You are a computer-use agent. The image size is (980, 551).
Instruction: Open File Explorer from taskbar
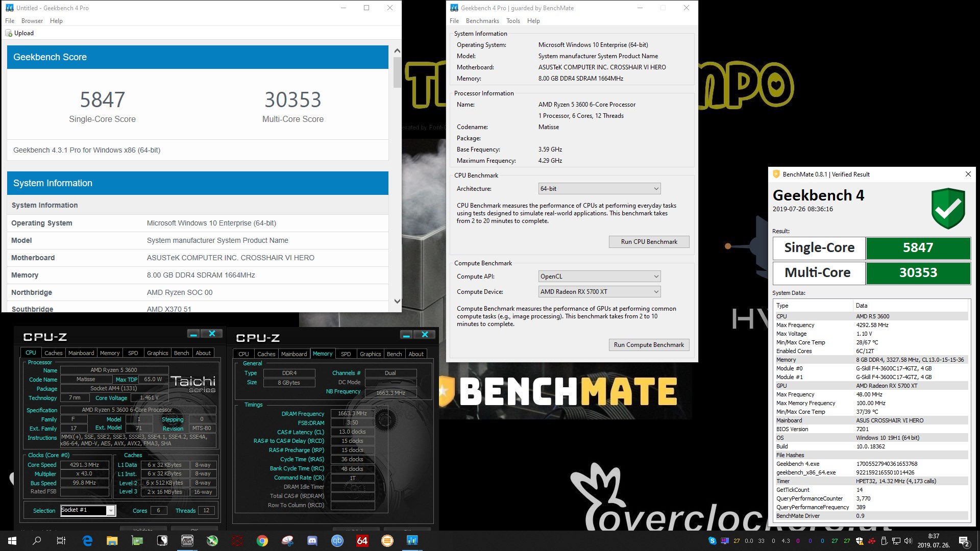click(112, 541)
